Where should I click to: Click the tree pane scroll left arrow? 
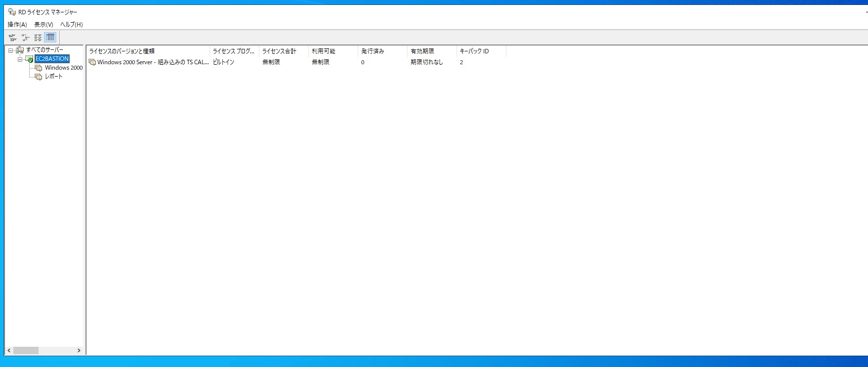(9, 350)
